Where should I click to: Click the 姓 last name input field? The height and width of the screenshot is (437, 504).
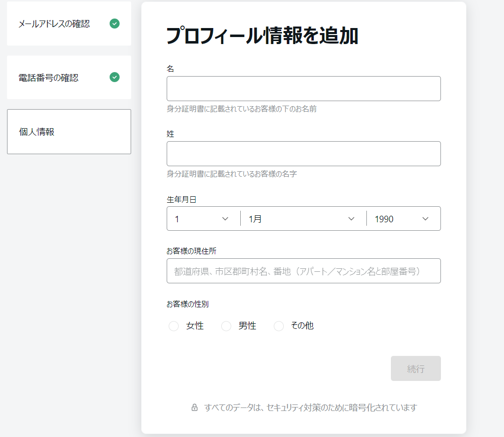pyautogui.click(x=303, y=153)
